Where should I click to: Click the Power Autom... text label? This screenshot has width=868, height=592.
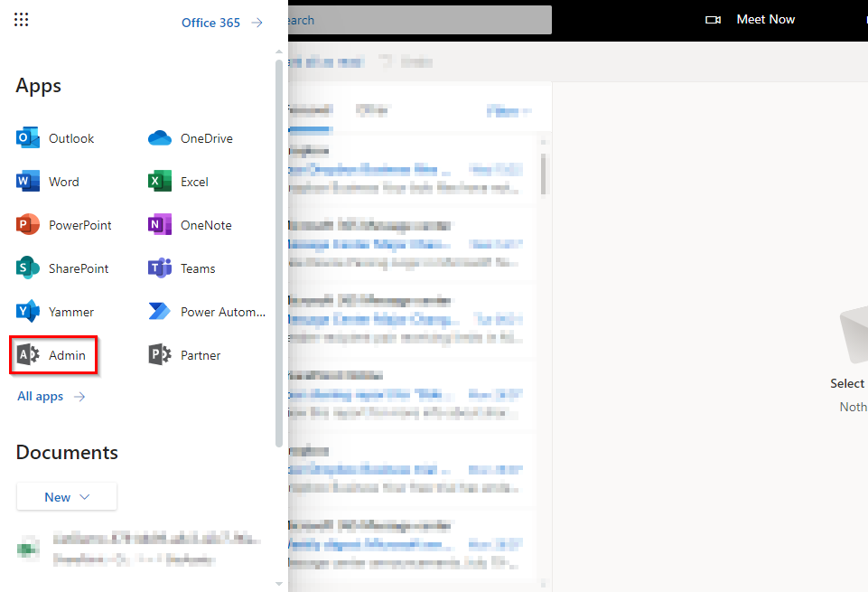pos(223,312)
